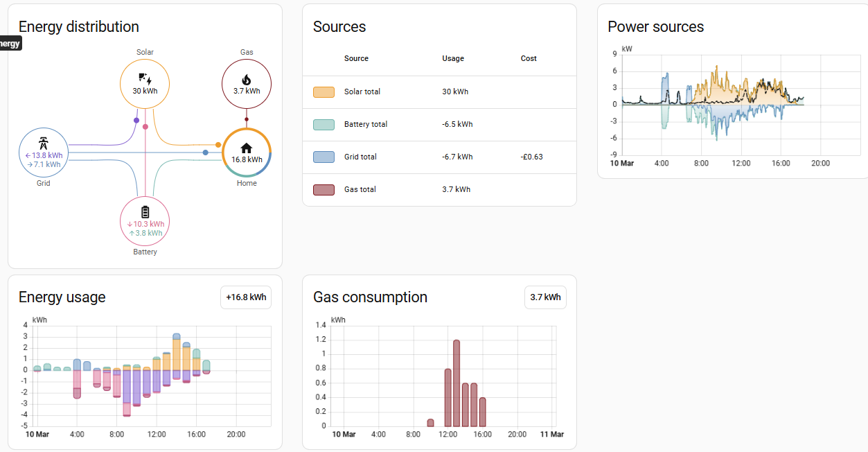Image resolution: width=868 pixels, height=452 pixels.
Task: Click the orange Solar total color swatch
Action: point(324,92)
